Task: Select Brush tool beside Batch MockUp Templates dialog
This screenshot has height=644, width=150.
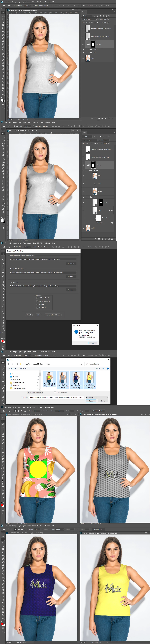Action: [x=3, y=279]
